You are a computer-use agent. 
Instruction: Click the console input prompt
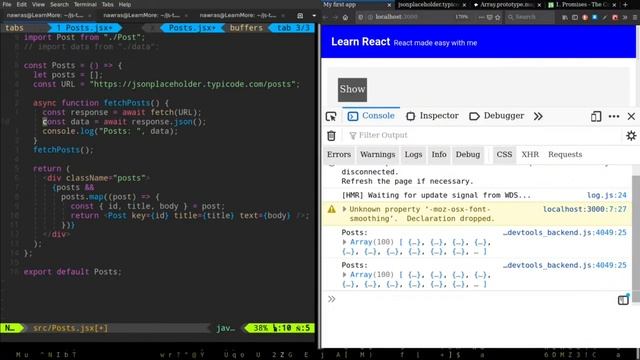click(x=473, y=300)
